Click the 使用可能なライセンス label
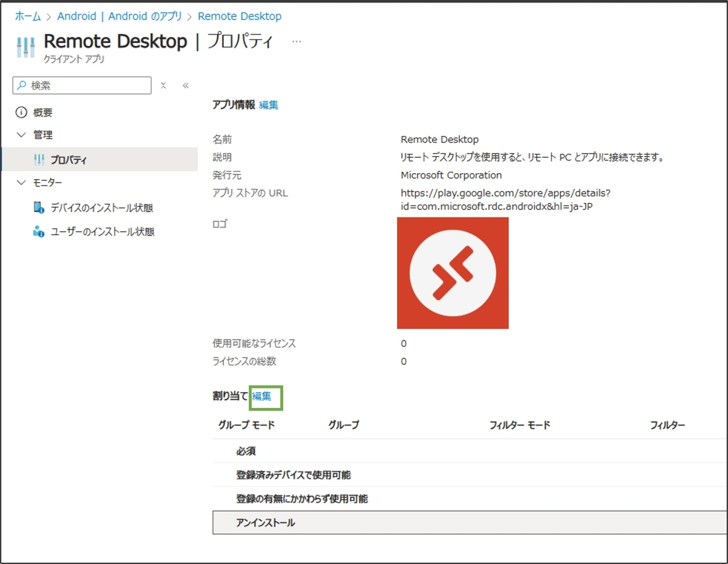 tap(254, 344)
